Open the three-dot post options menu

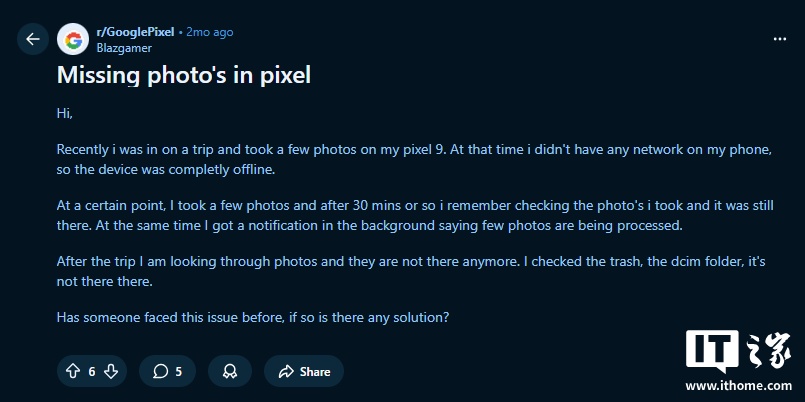tap(779, 39)
